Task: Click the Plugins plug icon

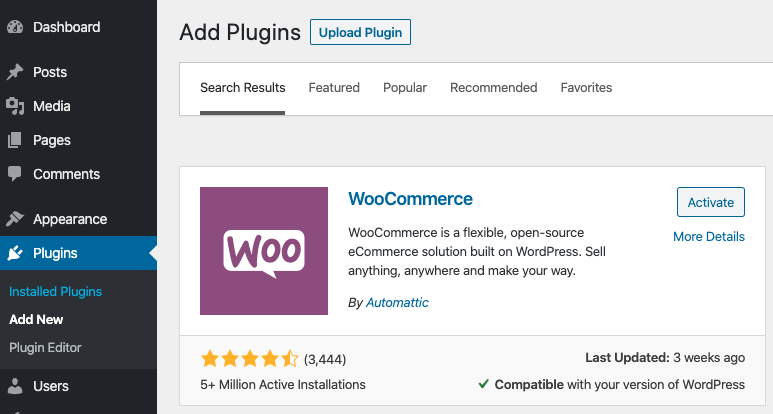Action: 15,253
